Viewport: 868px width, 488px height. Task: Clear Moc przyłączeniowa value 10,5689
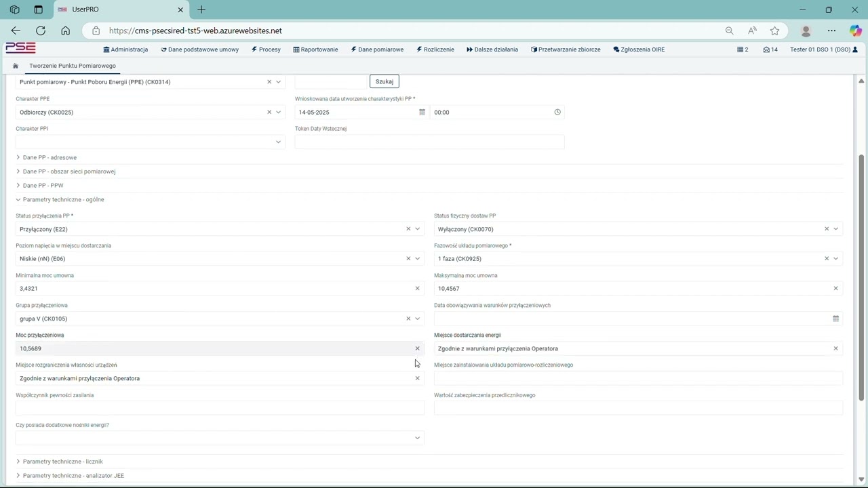pyautogui.click(x=418, y=348)
